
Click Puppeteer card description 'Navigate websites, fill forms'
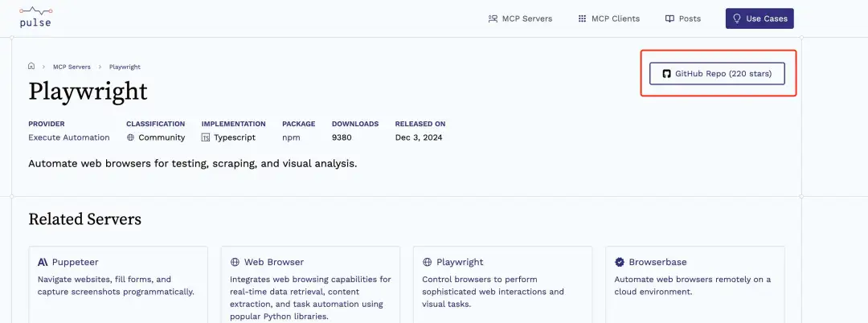[x=116, y=285]
